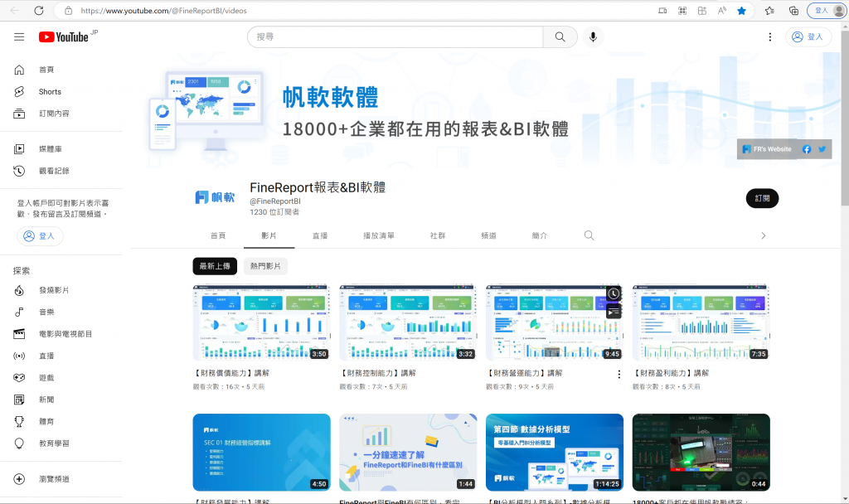Switch to the channel 首頁 tab
The width and height of the screenshot is (849, 504).
point(218,235)
